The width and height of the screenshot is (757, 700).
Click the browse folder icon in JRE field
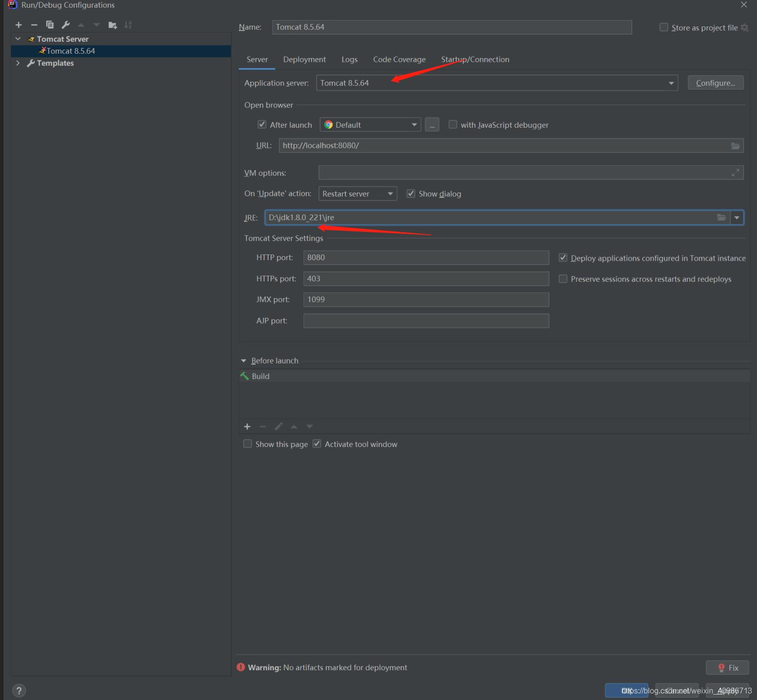coord(721,217)
